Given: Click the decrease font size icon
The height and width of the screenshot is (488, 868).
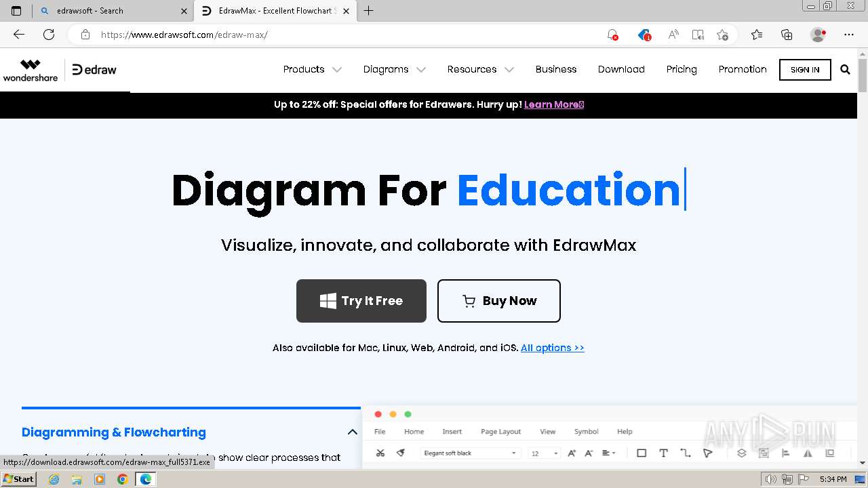Looking at the screenshot, I should point(589,453).
